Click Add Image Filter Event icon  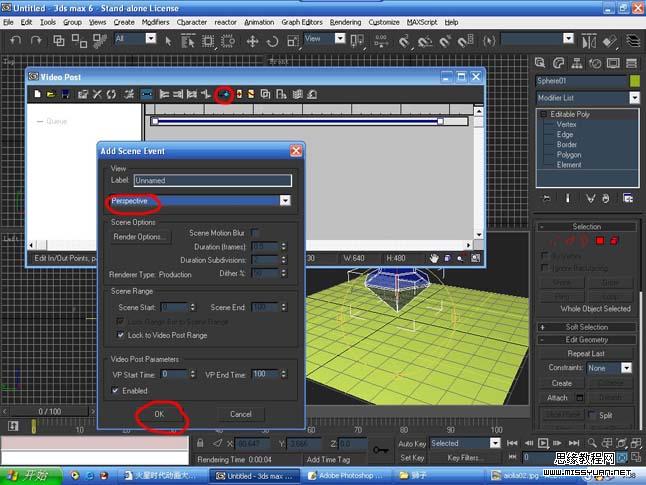[251, 94]
